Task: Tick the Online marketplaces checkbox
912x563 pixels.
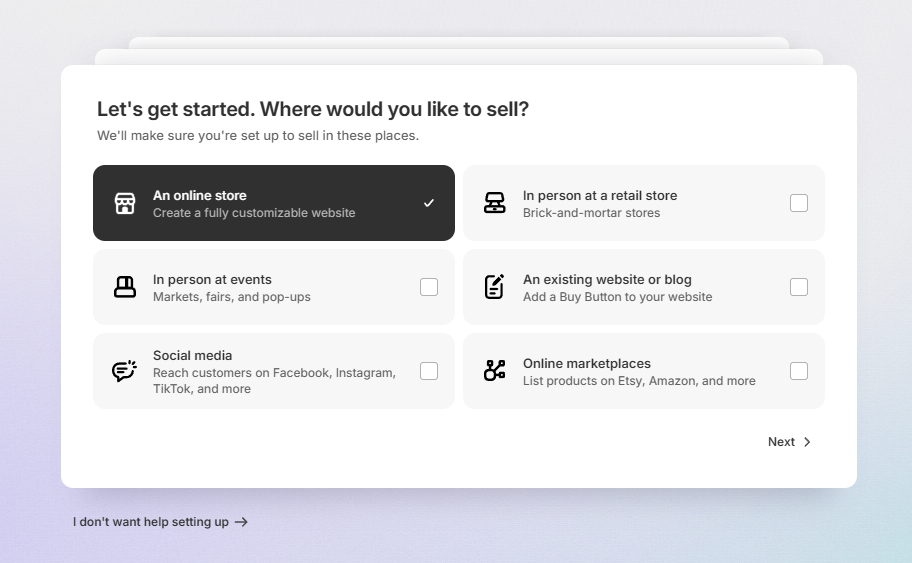Action: pyautogui.click(x=799, y=371)
